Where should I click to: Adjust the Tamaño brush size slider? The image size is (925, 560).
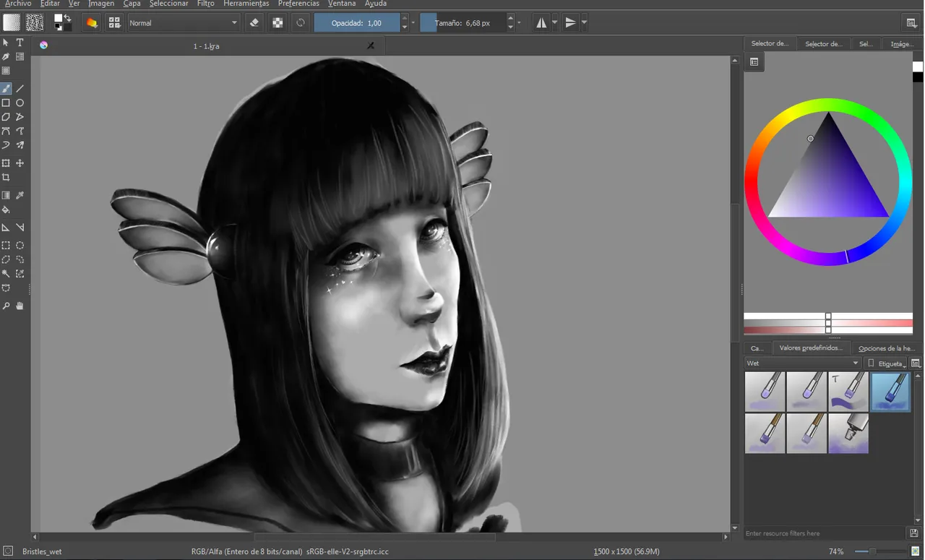[x=462, y=23]
